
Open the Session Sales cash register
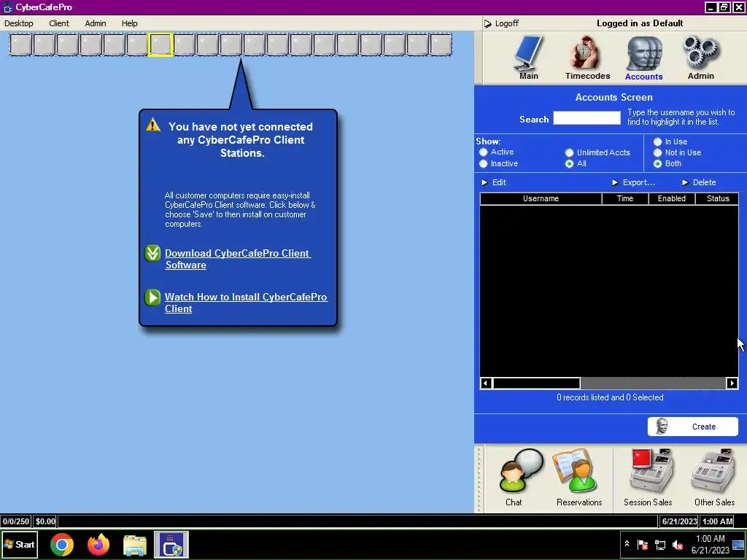649,478
